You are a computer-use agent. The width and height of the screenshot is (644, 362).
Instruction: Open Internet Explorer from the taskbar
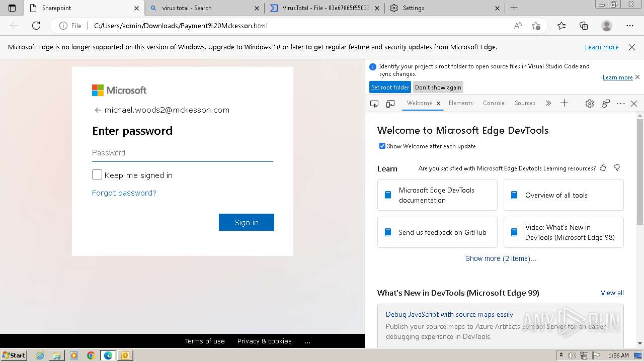(40, 355)
